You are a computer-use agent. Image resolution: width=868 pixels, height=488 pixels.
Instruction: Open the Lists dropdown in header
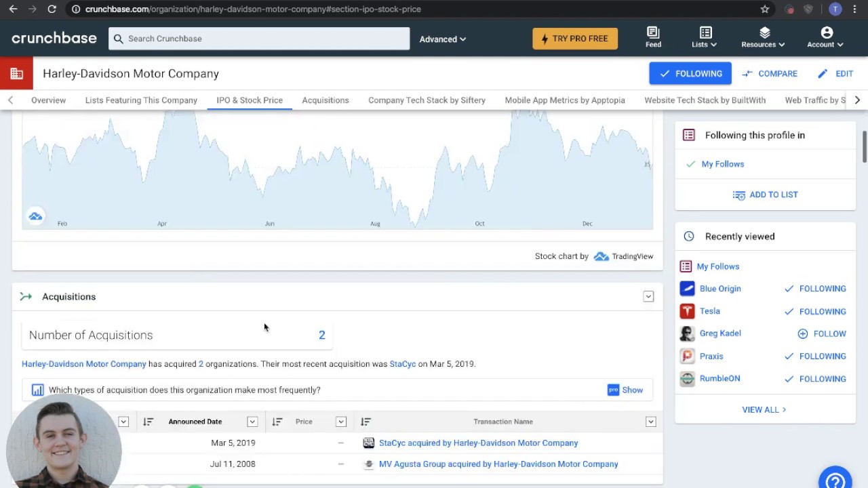point(704,38)
